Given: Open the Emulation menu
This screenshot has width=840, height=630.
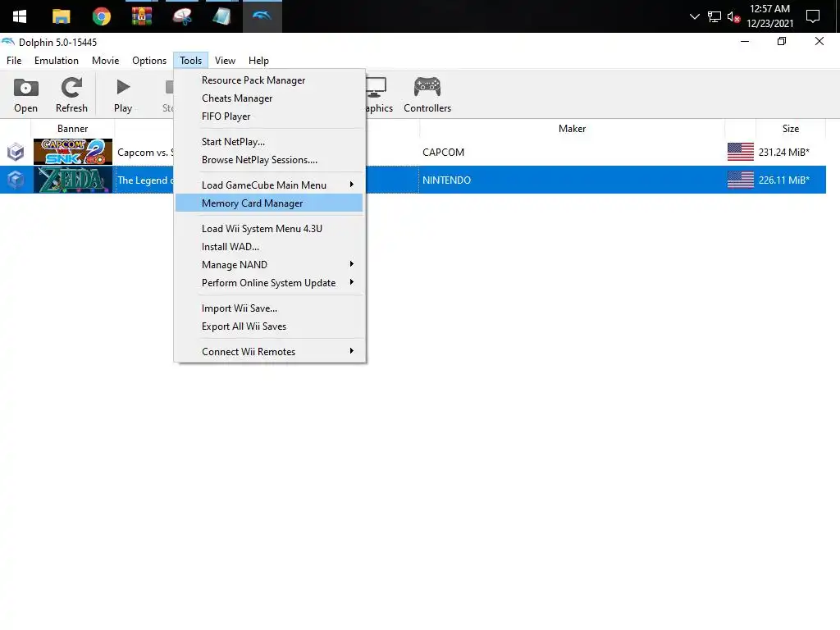Looking at the screenshot, I should 57,61.
